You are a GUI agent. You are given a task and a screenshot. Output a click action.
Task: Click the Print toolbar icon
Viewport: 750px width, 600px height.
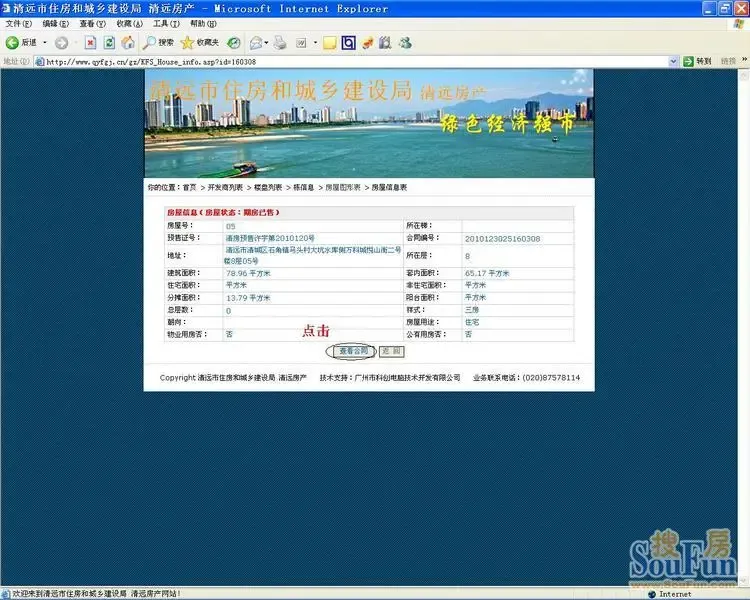click(x=281, y=43)
